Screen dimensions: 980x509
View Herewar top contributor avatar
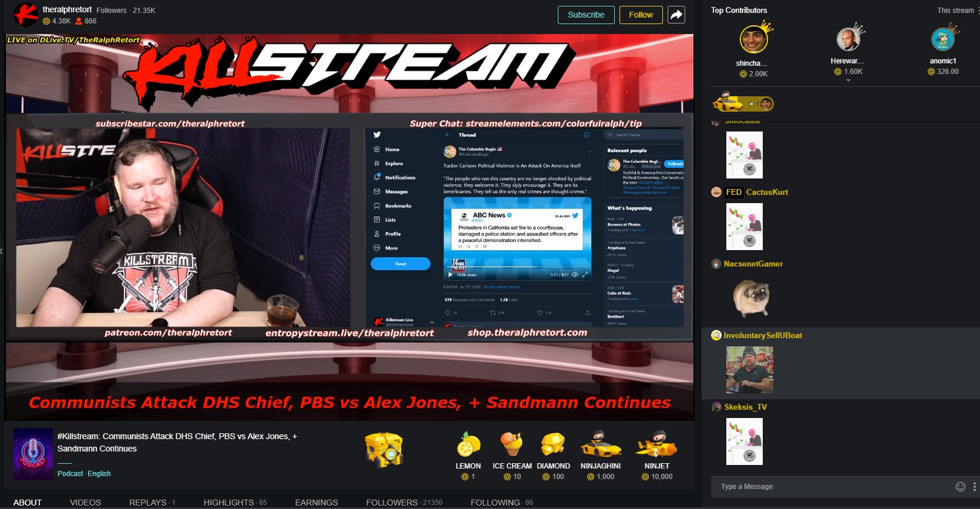point(848,39)
